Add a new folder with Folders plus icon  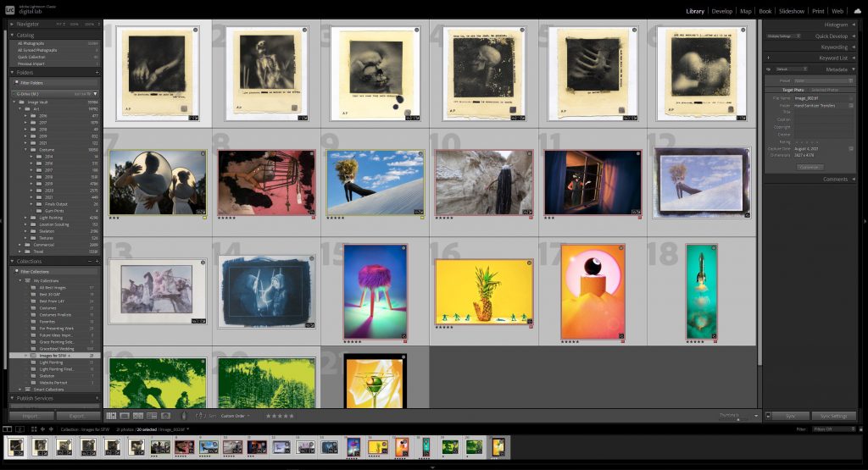97,73
